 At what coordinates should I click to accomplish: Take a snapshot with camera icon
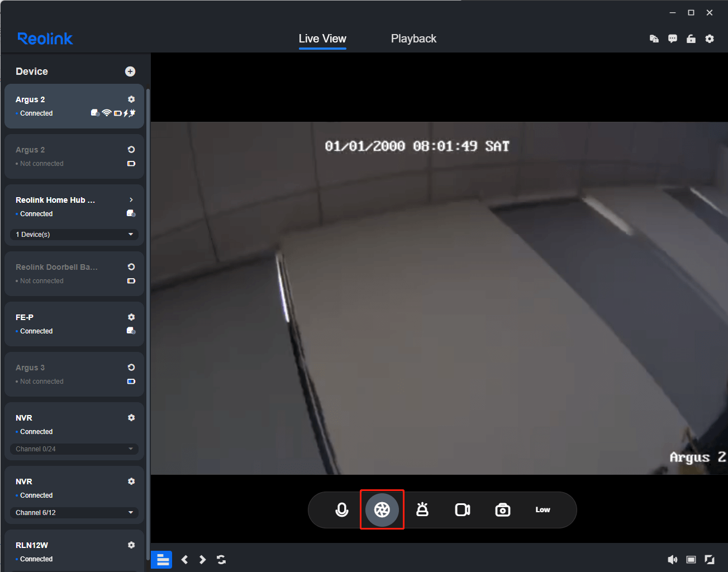503,510
